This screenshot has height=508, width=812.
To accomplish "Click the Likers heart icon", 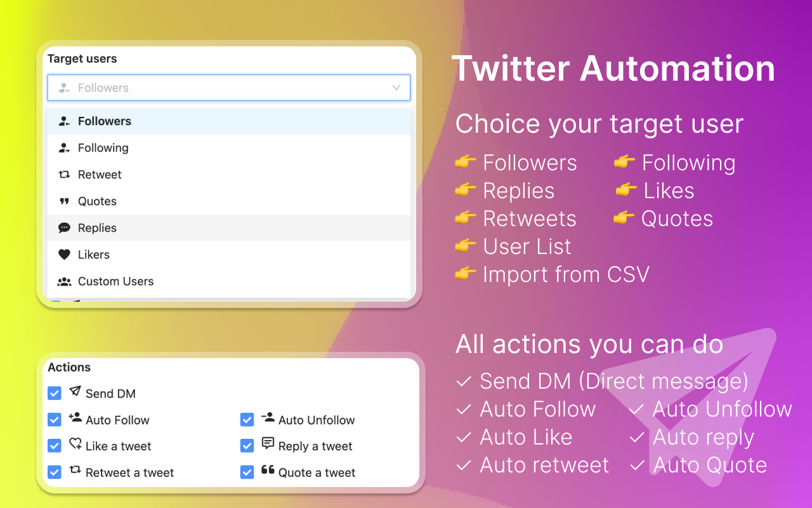I will [x=63, y=254].
